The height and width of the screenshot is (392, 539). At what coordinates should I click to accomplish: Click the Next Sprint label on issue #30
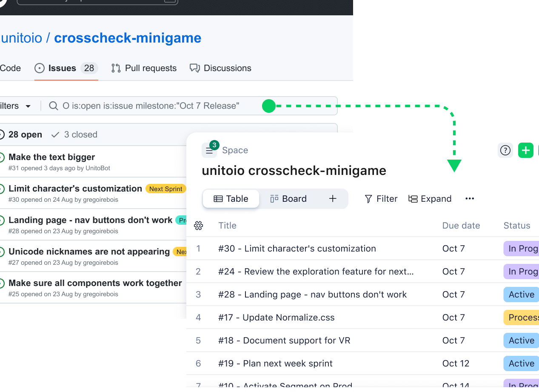(165, 189)
